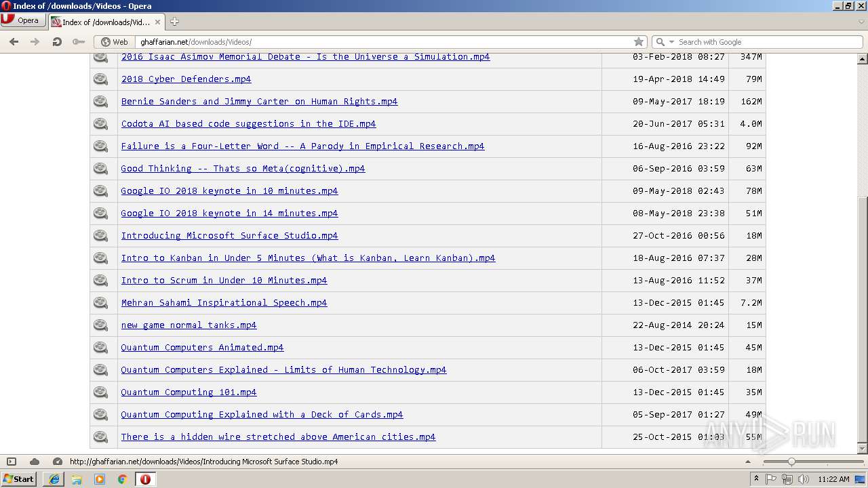Click video icon beside Codota AI row
Image resolution: width=868 pixels, height=488 pixels.
pyautogui.click(x=101, y=124)
